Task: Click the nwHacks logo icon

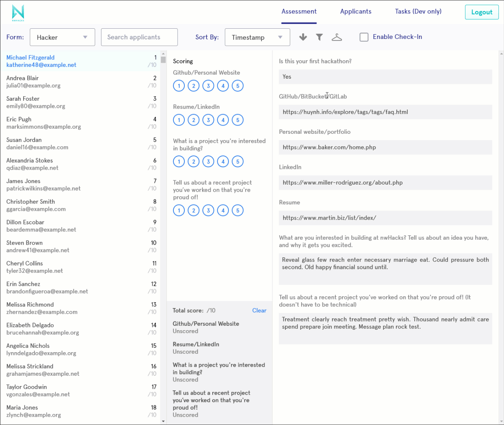Action: click(18, 13)
